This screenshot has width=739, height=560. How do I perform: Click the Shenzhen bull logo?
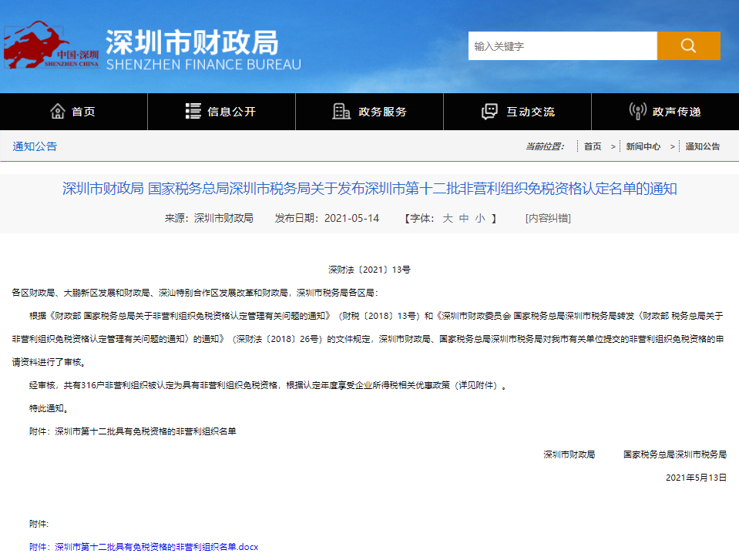[51, 46]
